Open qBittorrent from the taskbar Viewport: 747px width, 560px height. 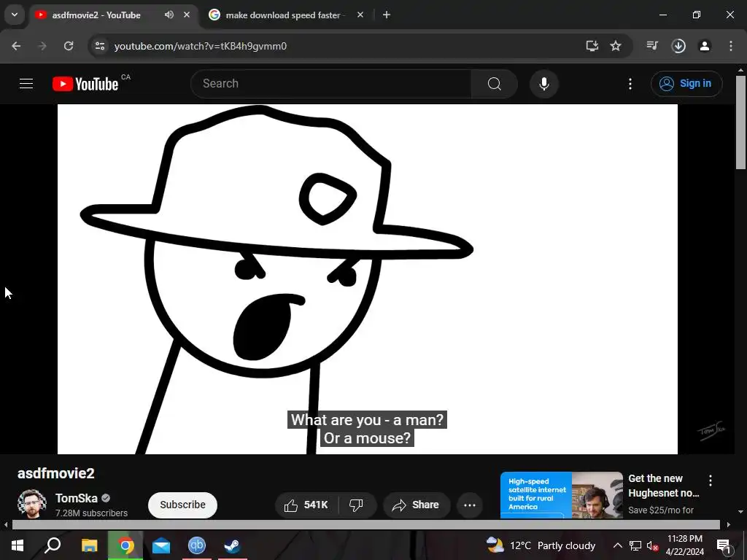(197, 545)
